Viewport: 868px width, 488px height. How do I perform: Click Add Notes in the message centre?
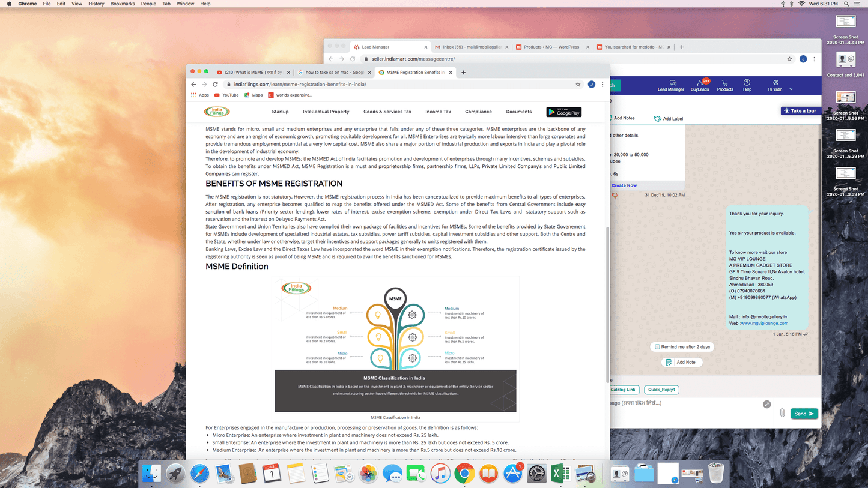click(623, 118)
